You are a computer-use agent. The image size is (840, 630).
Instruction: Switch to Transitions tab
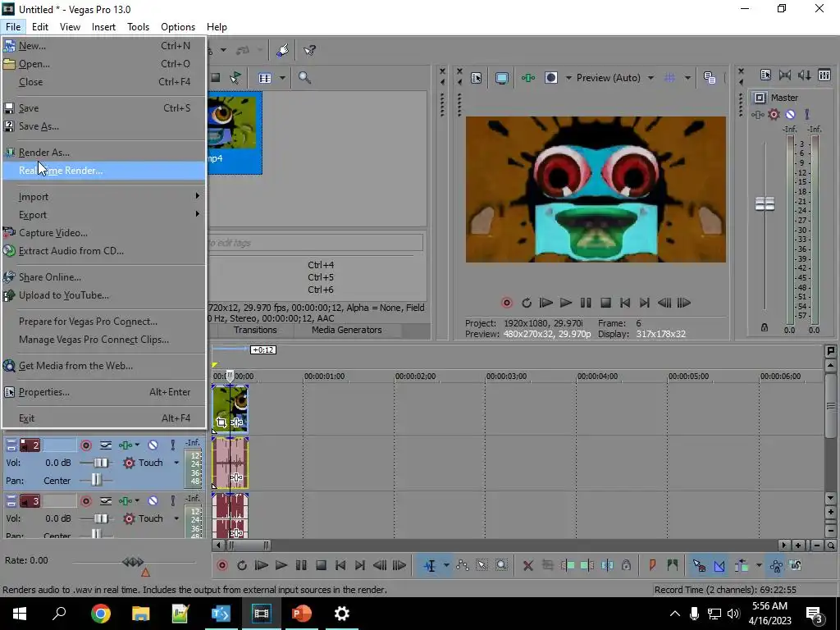255,330
